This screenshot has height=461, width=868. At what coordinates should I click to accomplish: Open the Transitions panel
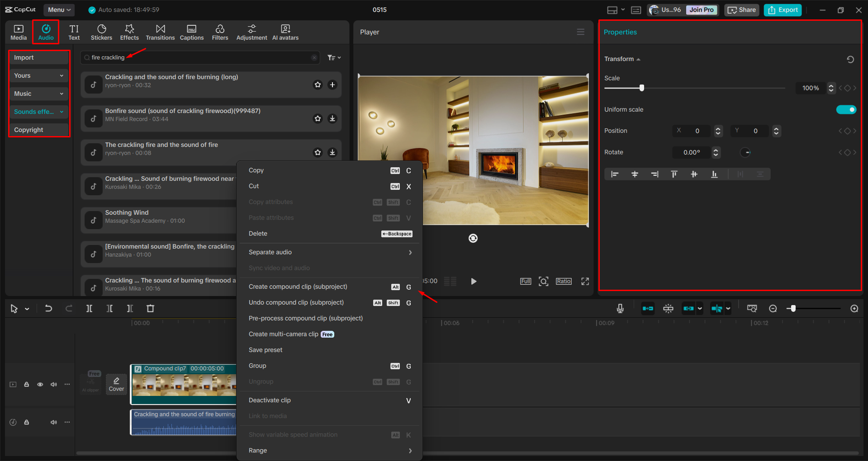pos(160,32)
